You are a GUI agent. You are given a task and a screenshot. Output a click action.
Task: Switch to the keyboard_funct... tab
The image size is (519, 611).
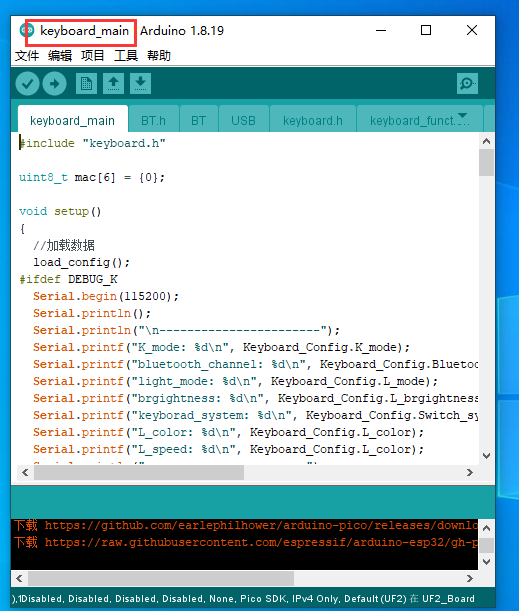[420, 120]
